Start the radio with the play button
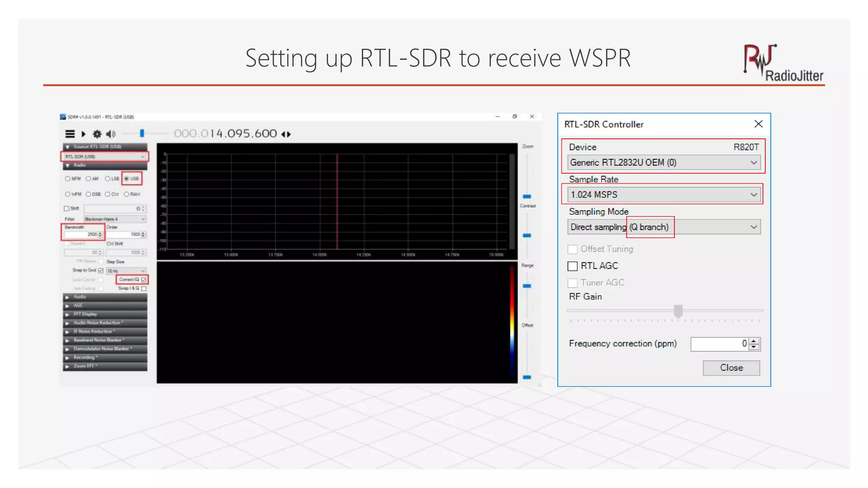Image resolution: width=868 pixels, height=488 pixels. (83, 134)
